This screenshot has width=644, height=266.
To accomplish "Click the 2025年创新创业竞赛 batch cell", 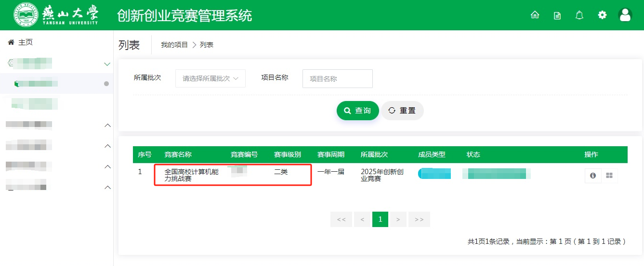I will (x=382, y=175).
